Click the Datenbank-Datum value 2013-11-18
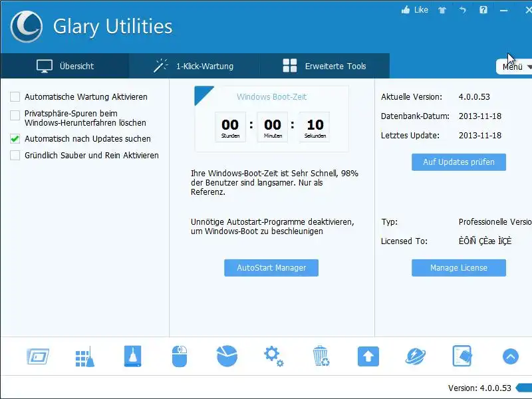The height and width of the screenshot is (399, 532). [x=480, y=116]
